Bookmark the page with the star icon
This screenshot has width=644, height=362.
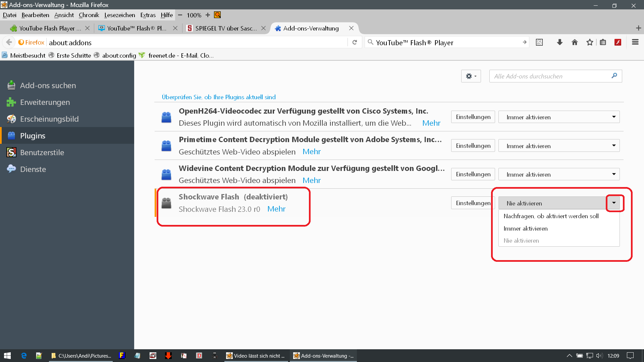pyautogui.click(x=589, y=42)
